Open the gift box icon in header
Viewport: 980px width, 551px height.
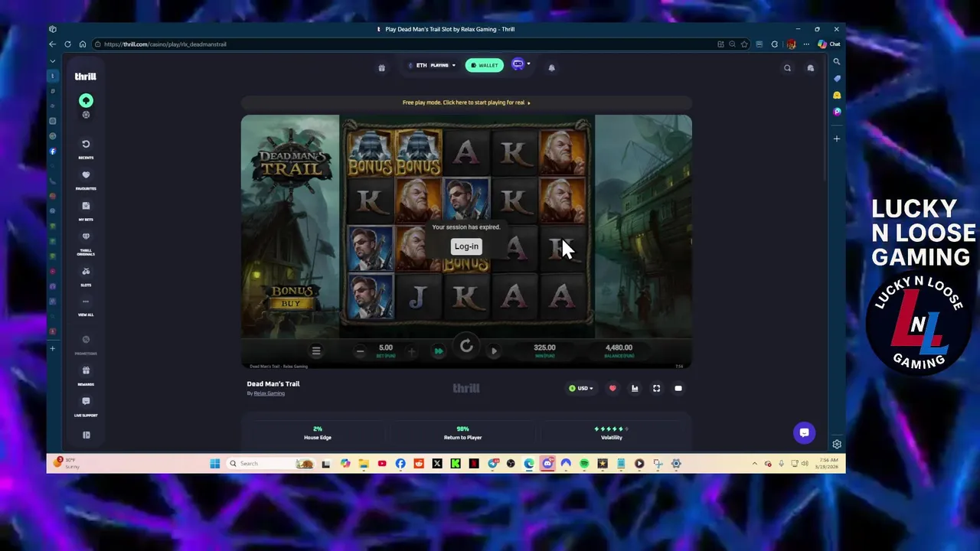pos(381,67)
